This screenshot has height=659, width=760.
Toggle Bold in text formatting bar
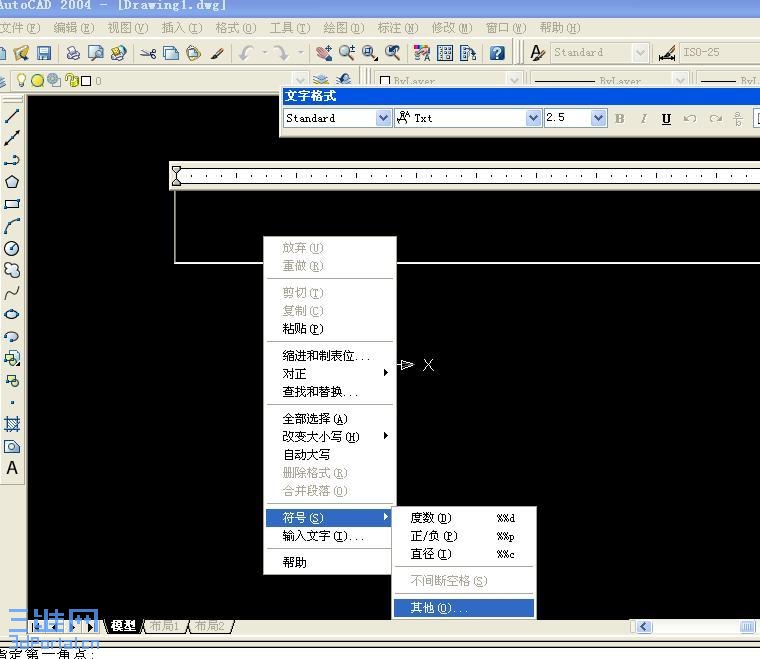(619, 119)
